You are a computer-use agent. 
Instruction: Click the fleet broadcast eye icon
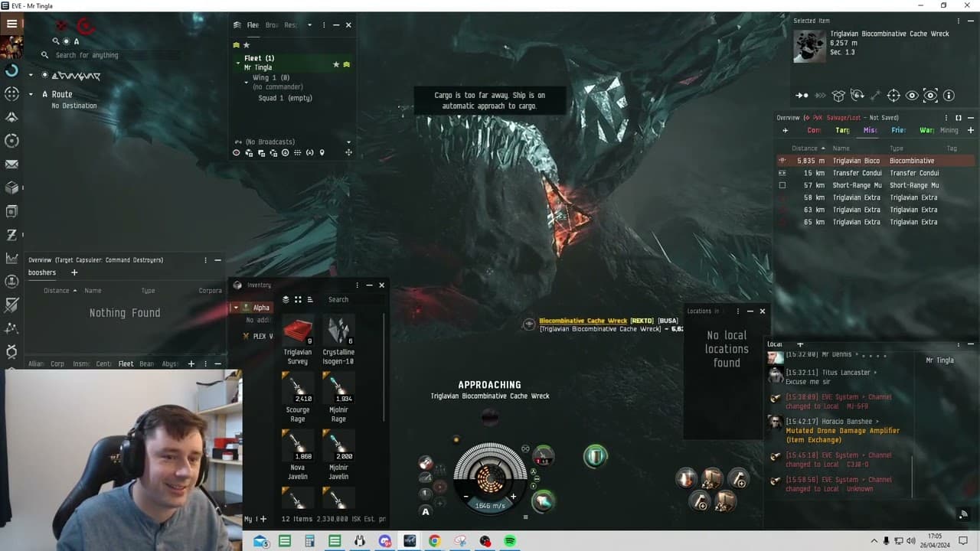(x=236, y=153)
